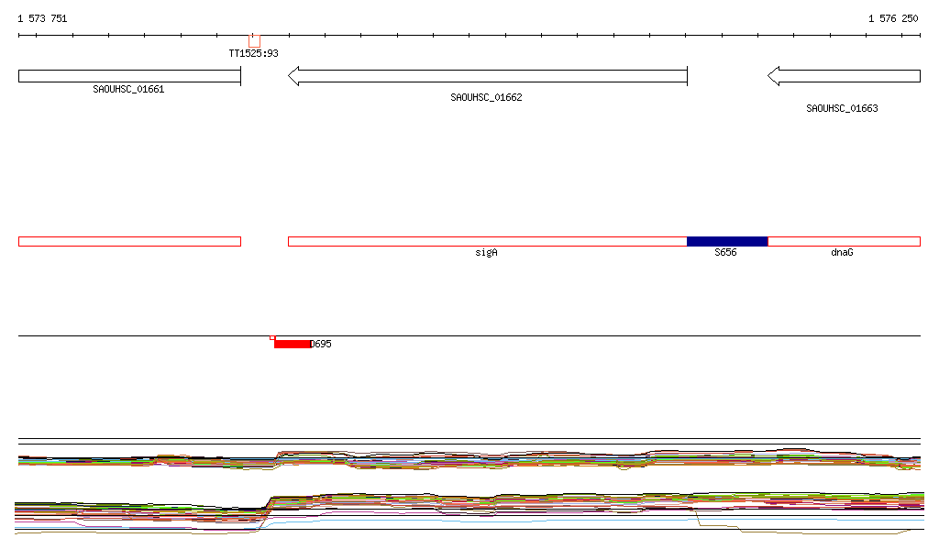This screenshot has height=560, width=939.
Task: Click the dnaG label
Action: click(x=842, y=252)
